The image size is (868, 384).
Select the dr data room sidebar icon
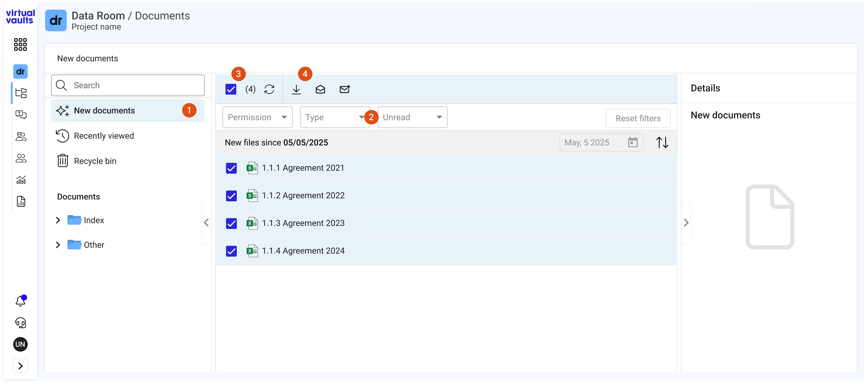[20, 71]
